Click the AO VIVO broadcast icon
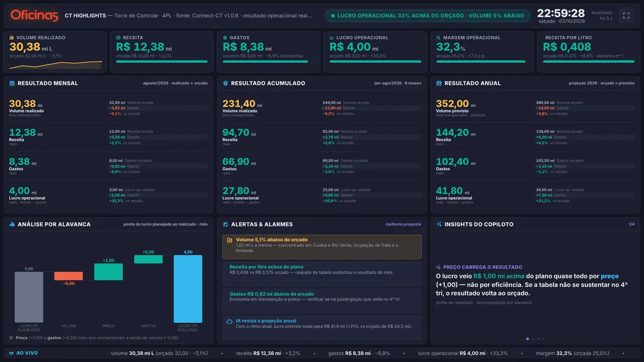 (11, 353)
